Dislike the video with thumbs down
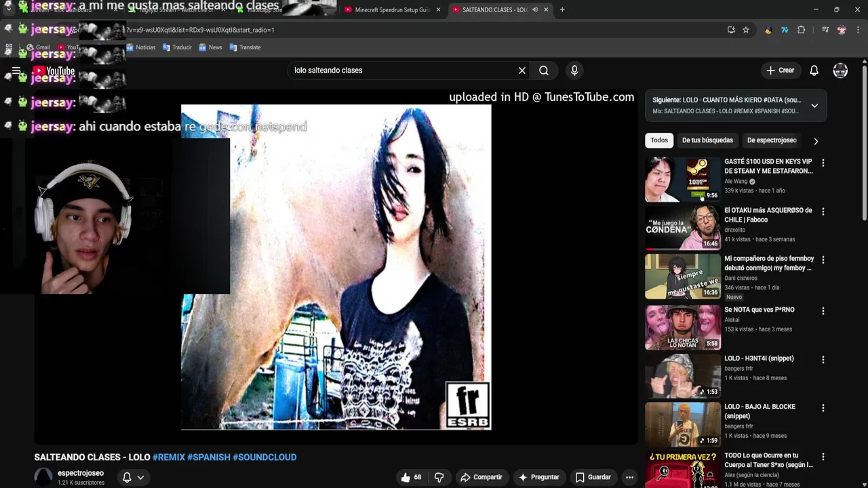Image resolution: width=868 pixels, height=488 pixels. [x=439, y=477]
